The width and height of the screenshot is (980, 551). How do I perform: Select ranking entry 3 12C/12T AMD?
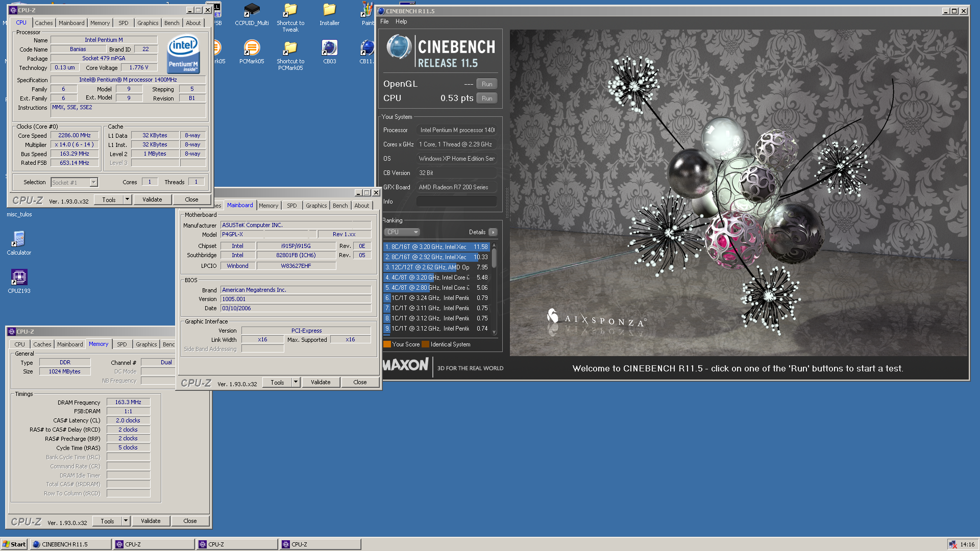tap(436, 267)
